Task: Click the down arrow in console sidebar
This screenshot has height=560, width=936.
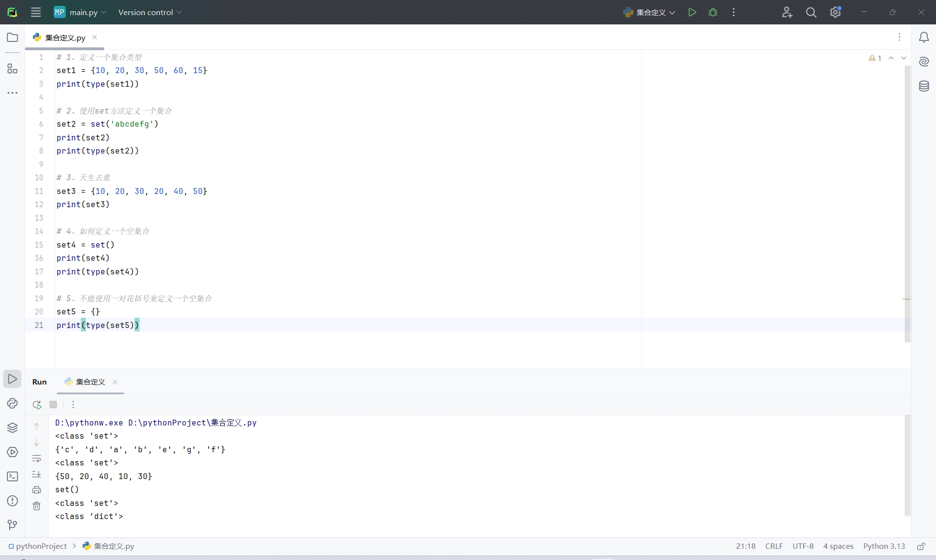Action: click(37, 443)
